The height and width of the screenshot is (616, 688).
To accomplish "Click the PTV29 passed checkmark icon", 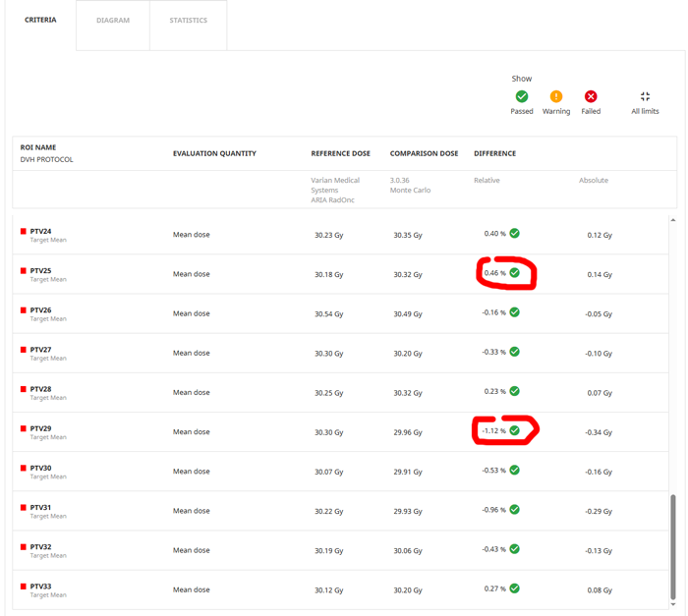I will pos(515,430).
